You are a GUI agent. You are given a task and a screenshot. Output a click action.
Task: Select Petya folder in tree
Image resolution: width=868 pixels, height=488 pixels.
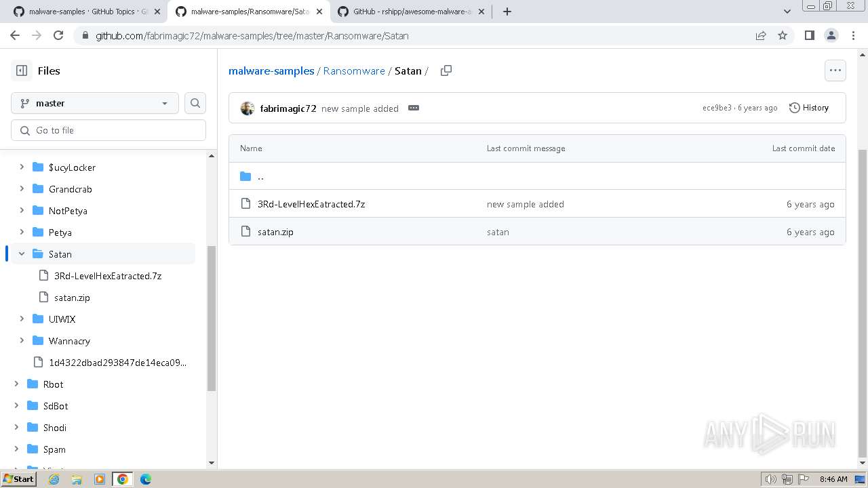click(x=60, y=232)
